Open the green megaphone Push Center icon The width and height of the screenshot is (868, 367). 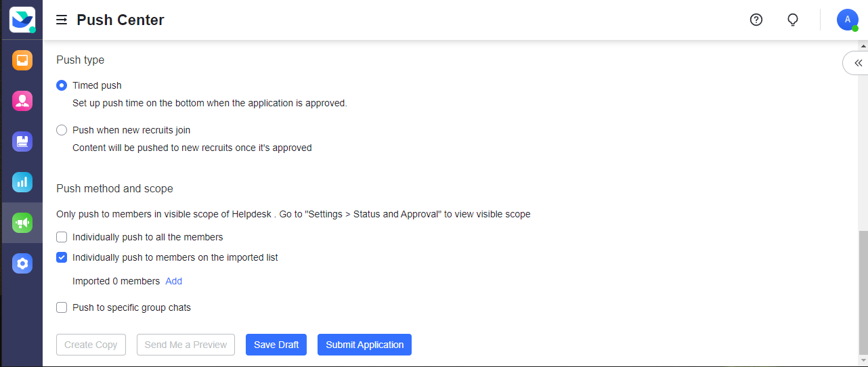[22, 223]
